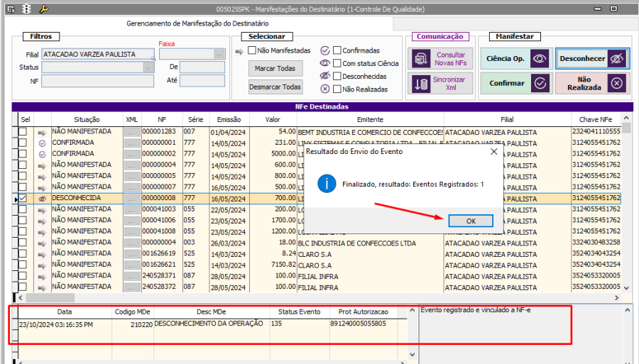The width and height of the screenshot is (639, 364).
Task: Expand the Status dropdown filter
Action: pos(148,67)
